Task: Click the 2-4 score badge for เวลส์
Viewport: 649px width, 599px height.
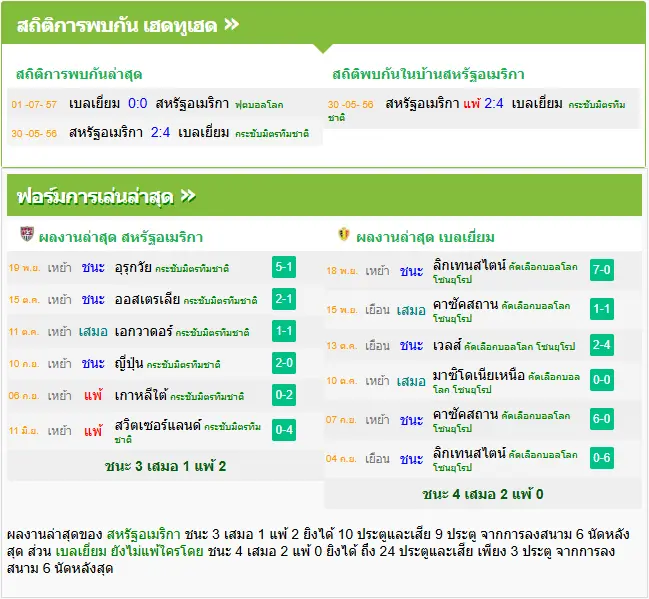Action: tap(602, 345)
